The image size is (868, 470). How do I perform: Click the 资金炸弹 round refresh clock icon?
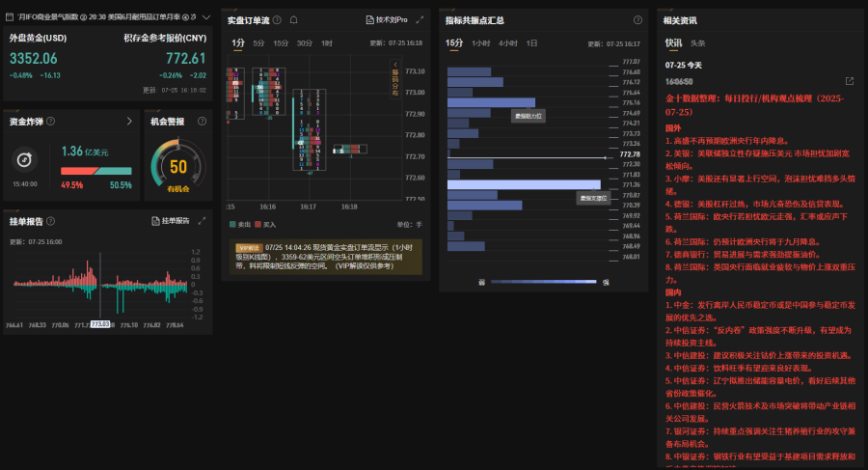(24, 160)
